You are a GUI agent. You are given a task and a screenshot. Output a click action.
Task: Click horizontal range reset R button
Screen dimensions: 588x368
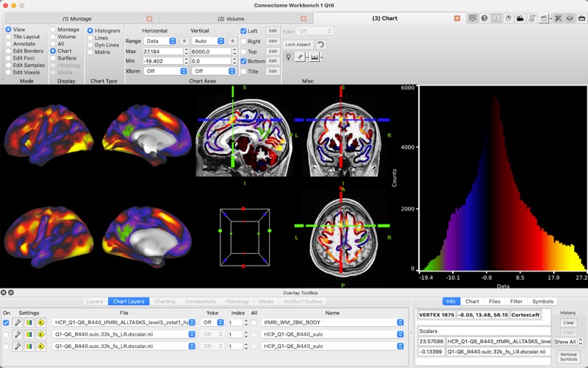pos(184,41)
